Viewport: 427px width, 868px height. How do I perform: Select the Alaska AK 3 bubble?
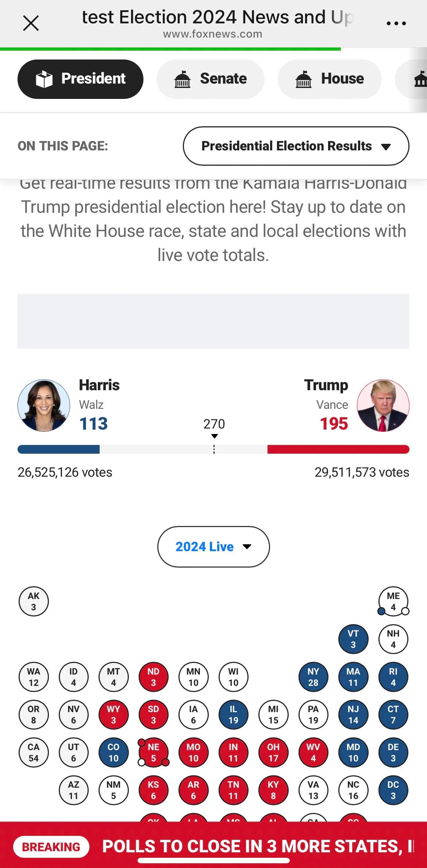(34, 601)
